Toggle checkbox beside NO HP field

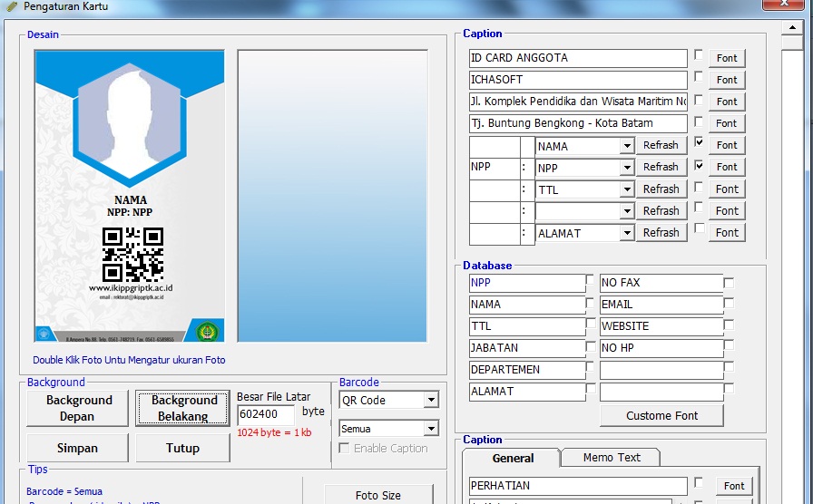pyautogui.click(x=729, y=345)
